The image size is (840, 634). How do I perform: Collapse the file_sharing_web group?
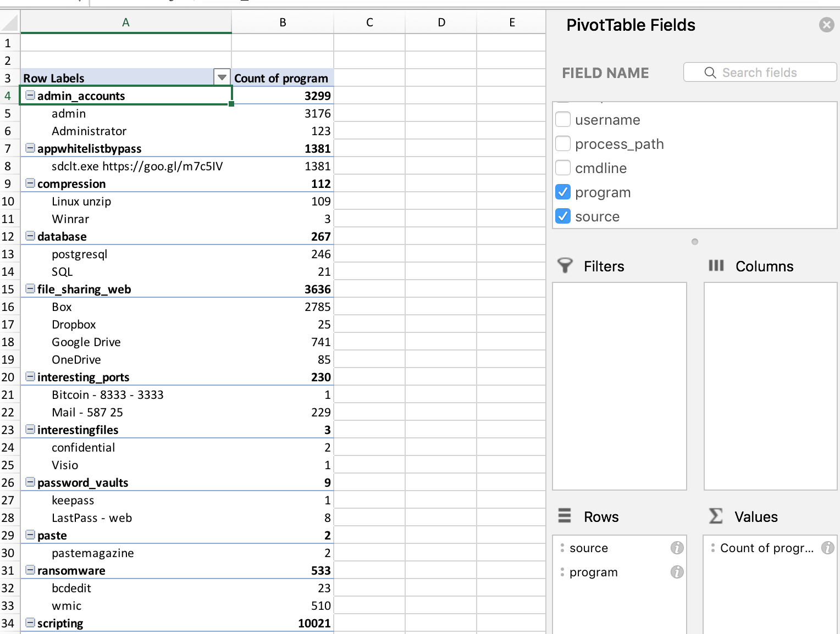click(31, 289)
